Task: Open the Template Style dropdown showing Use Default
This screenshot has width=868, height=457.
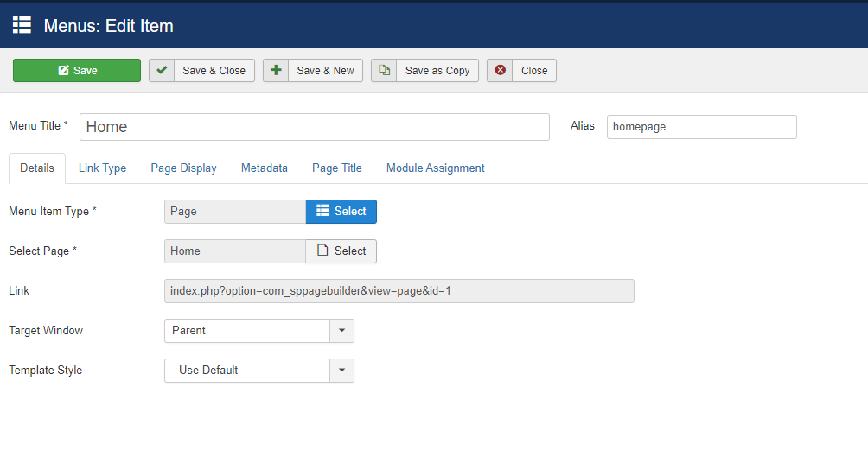Action: [259, 371]
